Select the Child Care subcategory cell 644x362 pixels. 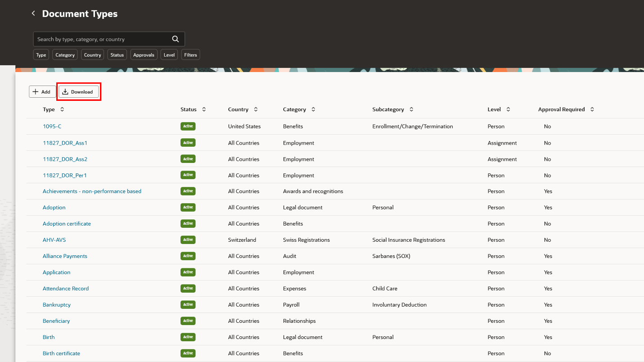tap(385, 289)
